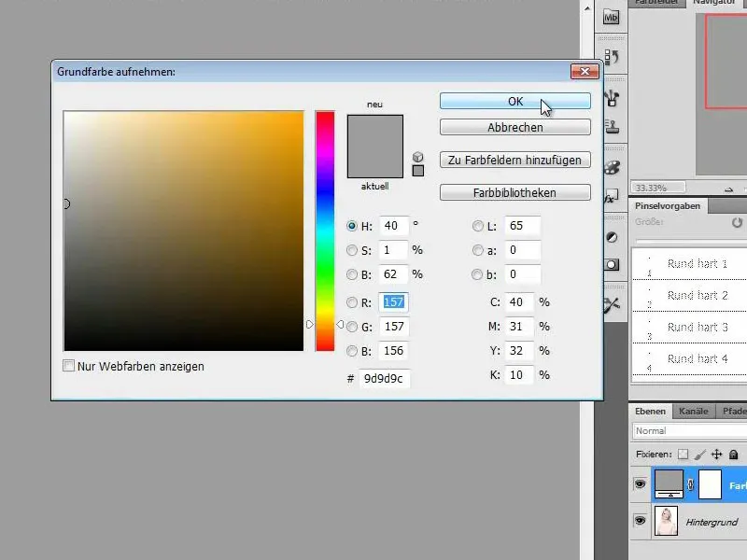747x560 pixels.
Task: Open the Swatches palette icon
Action: (x=612, y=167)
